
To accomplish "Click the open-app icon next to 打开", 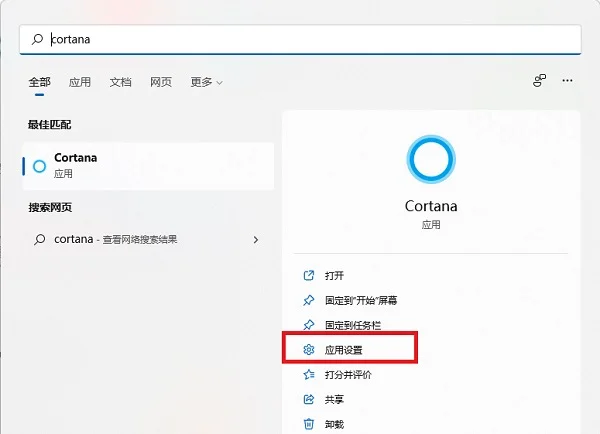I will tap(308, 276).
